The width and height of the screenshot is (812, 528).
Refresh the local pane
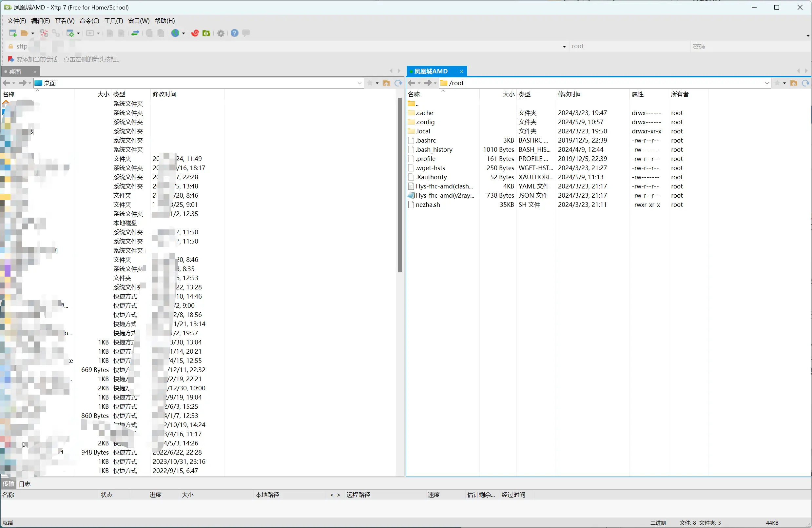tap(398, 83)
